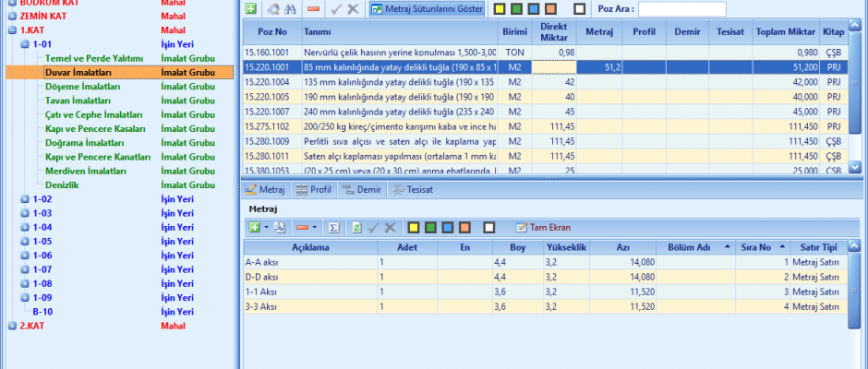
Task: Select Döşeme İmalatları in the tree
Action: (82, 86)
